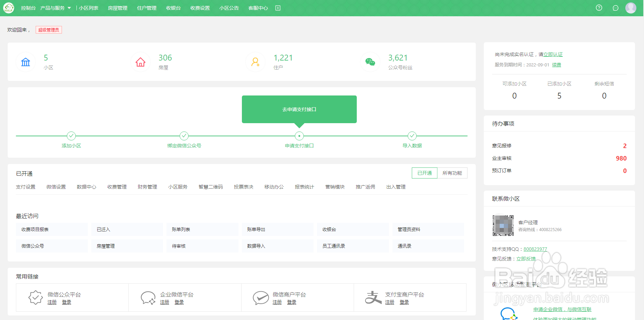644x320 pixels.
Task: Open the 业主审核 pending count 980
Action: tap(621, 158)
